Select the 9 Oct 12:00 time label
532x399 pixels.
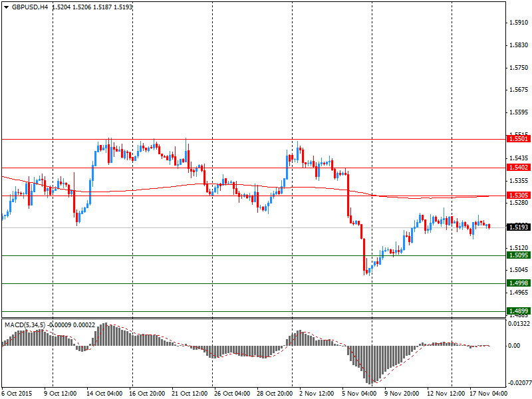pyautogui.click(x=60, y=394)
